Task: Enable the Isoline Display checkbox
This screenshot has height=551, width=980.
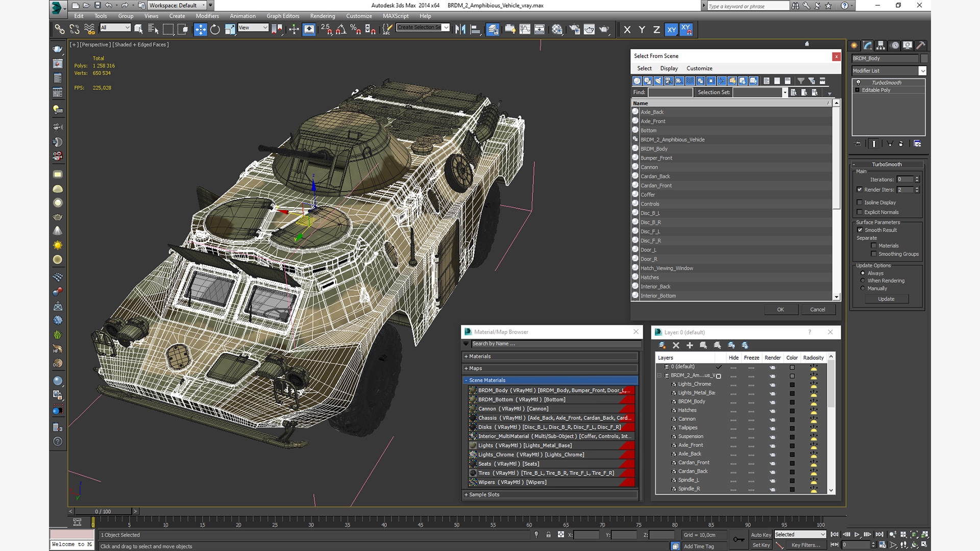Action: [x=860, y=203]
